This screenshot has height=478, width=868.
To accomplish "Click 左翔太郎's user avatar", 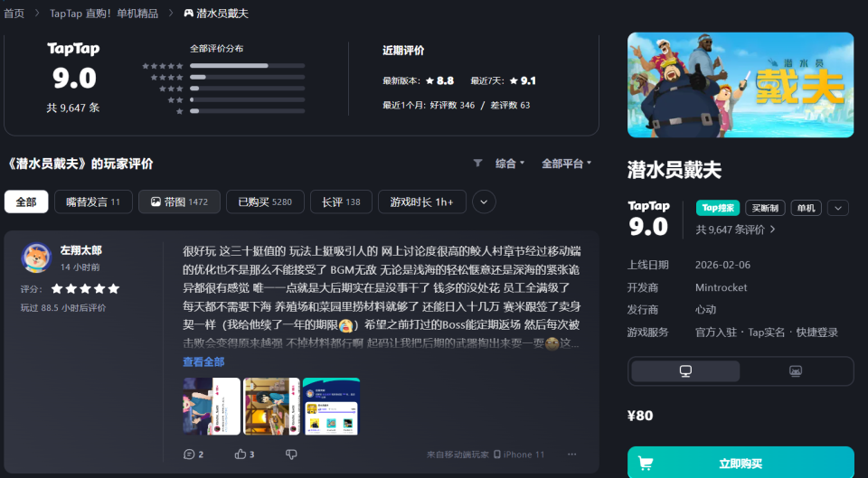I will 36,258.
